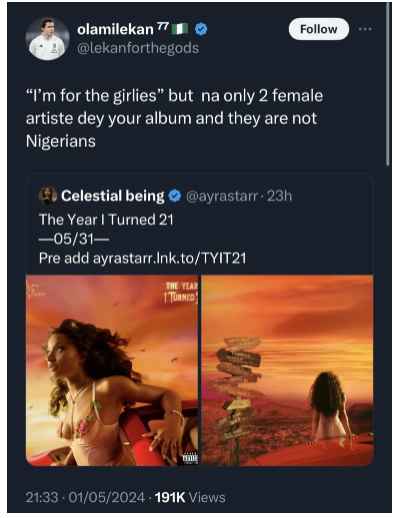Click the parental advisory label on the album cover
This screenshot has height=518, width=393.
(x=189, y=457)
